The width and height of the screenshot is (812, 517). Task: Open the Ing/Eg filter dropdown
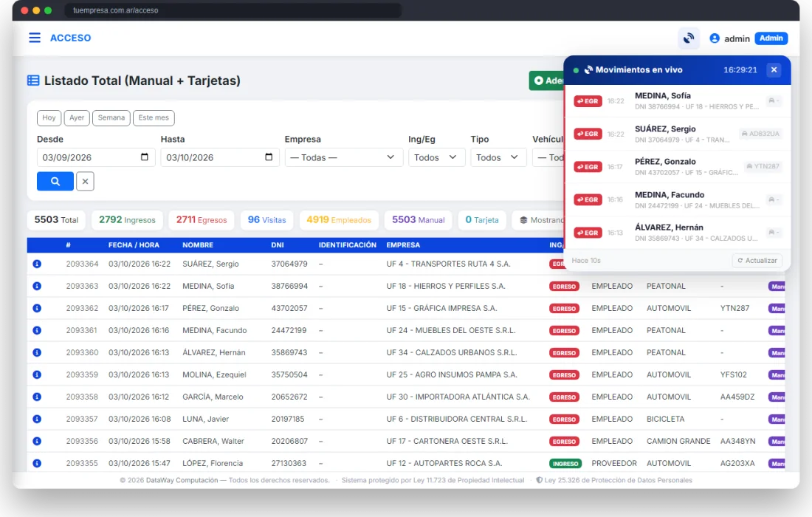[436, 157]
